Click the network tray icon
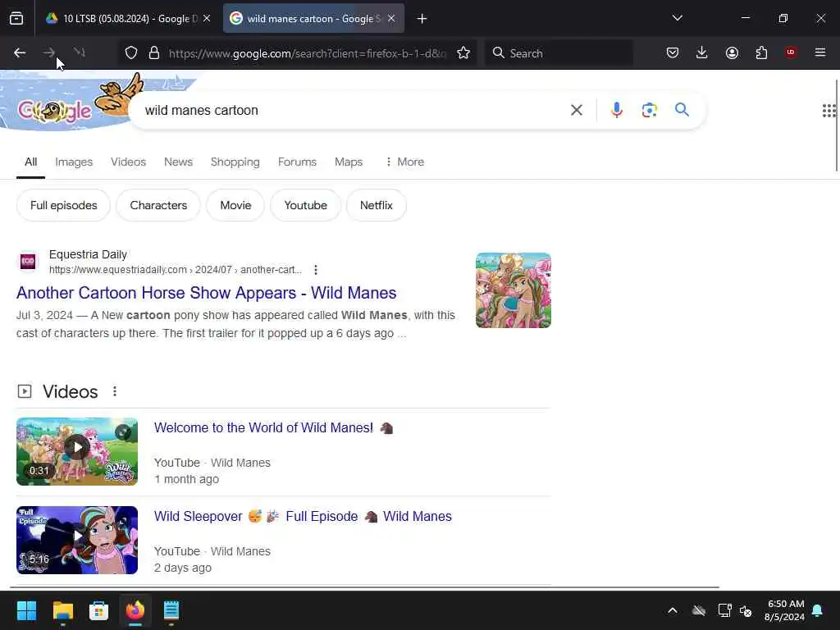840x630 pixels. (x=724, y=610)
